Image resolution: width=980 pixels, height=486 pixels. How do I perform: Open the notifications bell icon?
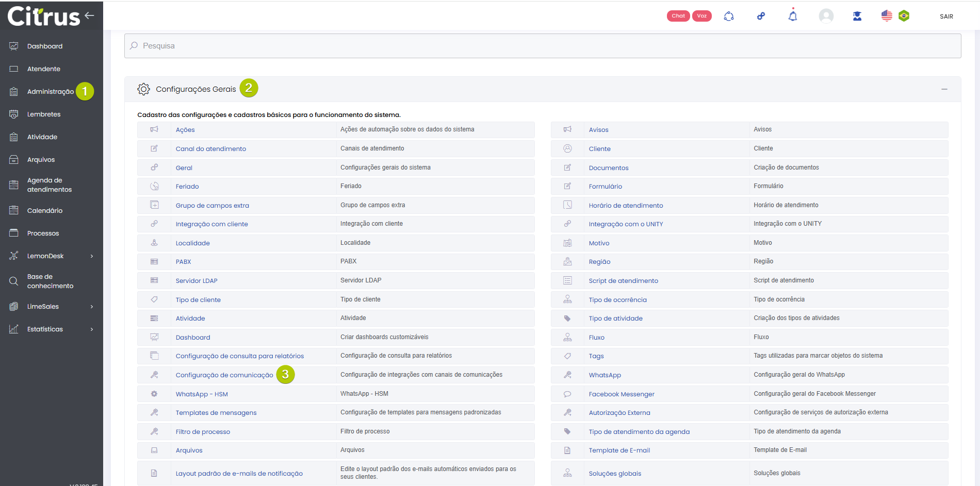(x=793, y=16)
